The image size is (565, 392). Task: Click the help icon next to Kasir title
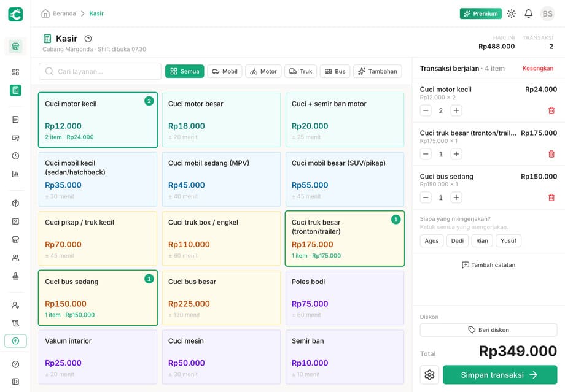[88, 39]
